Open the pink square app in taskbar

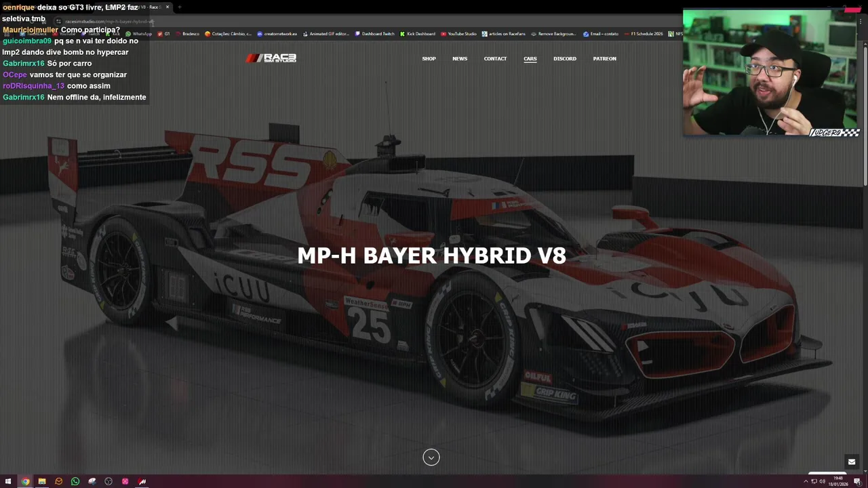tap(125, 481)
